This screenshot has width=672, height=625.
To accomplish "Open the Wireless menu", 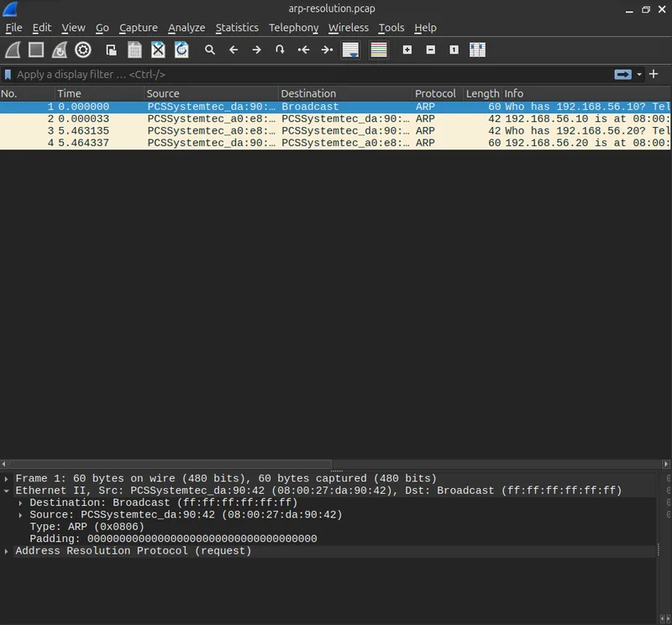I will coord(349,28).
